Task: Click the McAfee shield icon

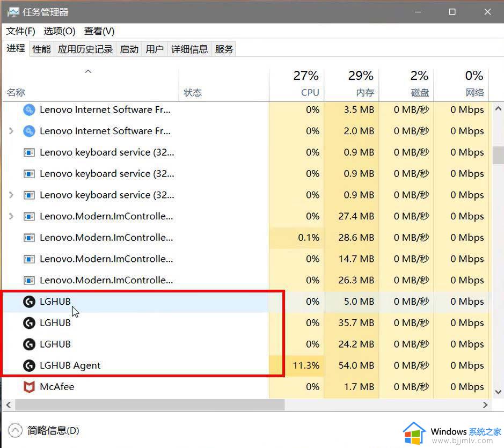Action: pos(29,387)
